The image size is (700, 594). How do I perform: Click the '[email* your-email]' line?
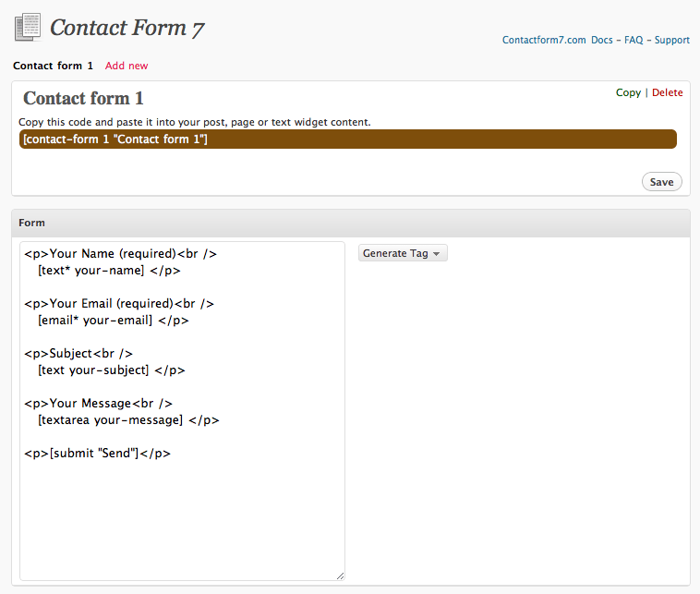(114, 321)
